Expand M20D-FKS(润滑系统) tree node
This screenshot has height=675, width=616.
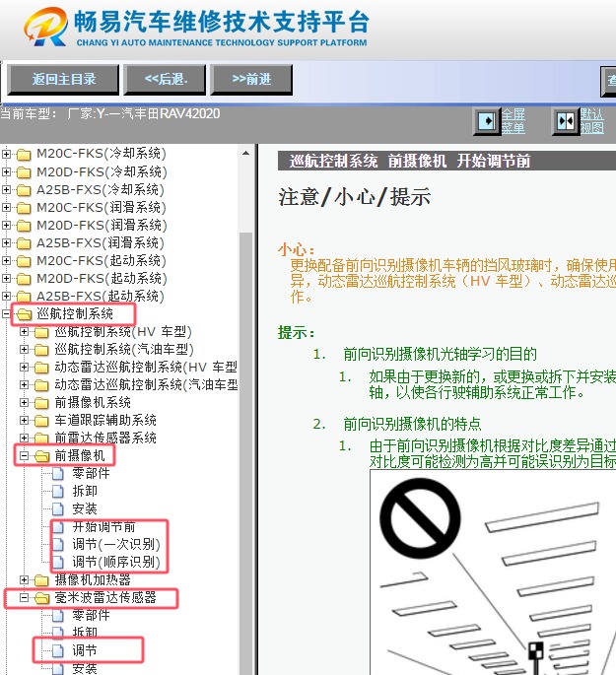click(6, 225)
